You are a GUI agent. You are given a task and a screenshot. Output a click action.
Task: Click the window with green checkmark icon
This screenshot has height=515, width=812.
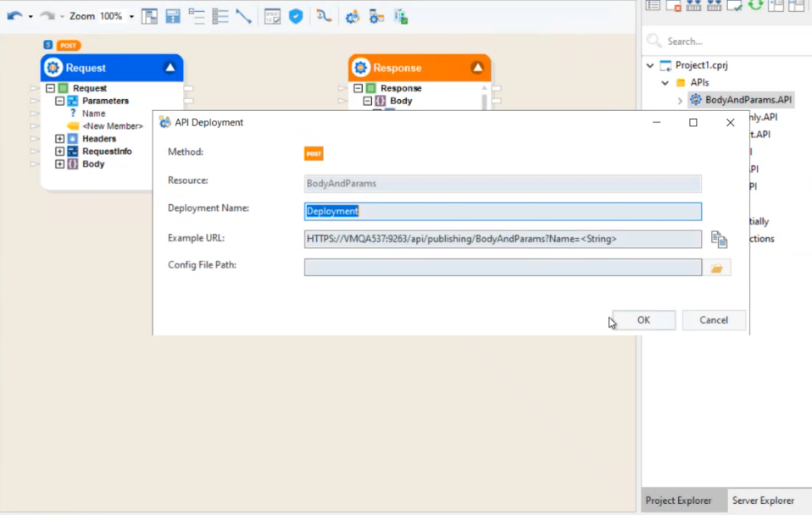tap(734, 6)
